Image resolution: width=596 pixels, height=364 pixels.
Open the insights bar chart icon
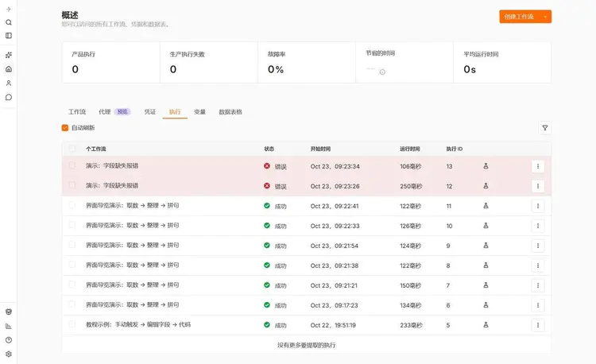pos(9,326)
